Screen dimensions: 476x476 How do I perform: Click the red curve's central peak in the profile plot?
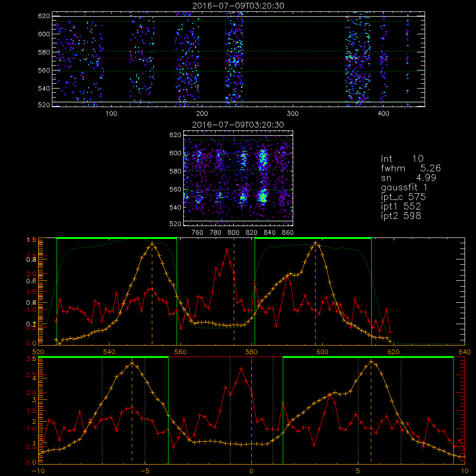tap(227, 249)
